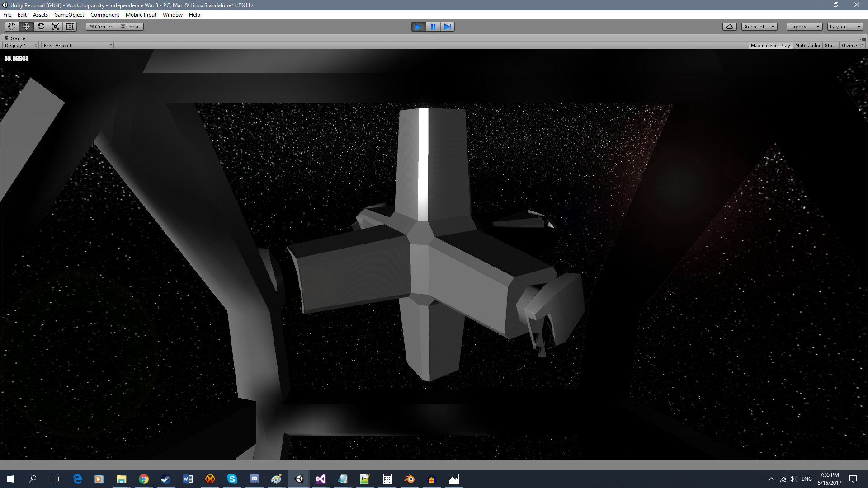868x488 pixels.
Task: Select the Game tab
Action: [15, 38]
